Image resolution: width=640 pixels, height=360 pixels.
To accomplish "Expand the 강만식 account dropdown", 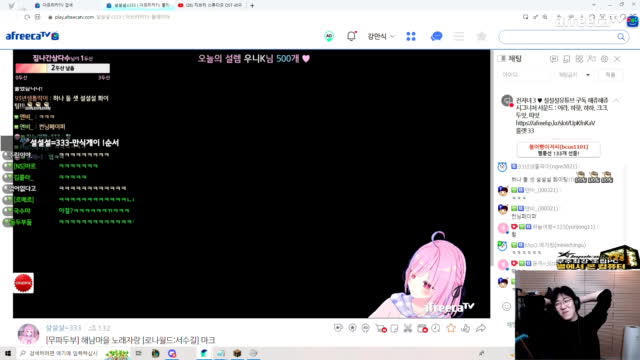I will [381, 36].
